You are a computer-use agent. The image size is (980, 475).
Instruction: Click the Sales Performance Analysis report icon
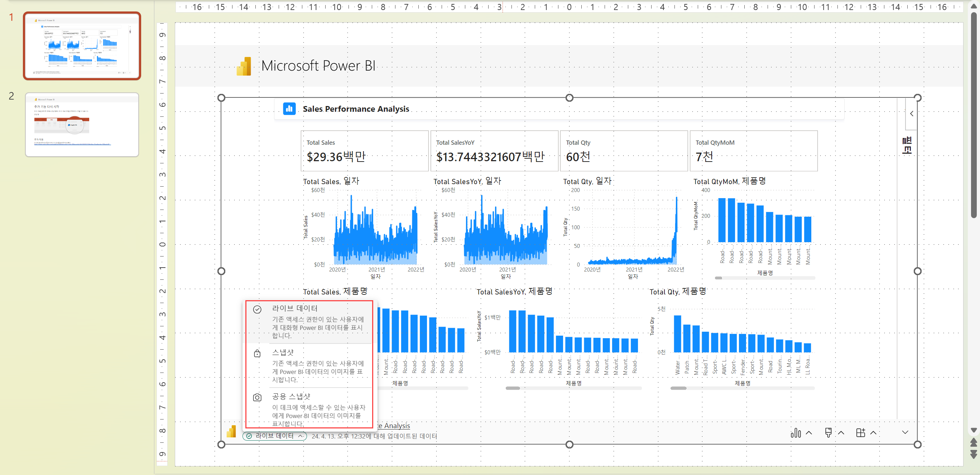pos(289,109)
